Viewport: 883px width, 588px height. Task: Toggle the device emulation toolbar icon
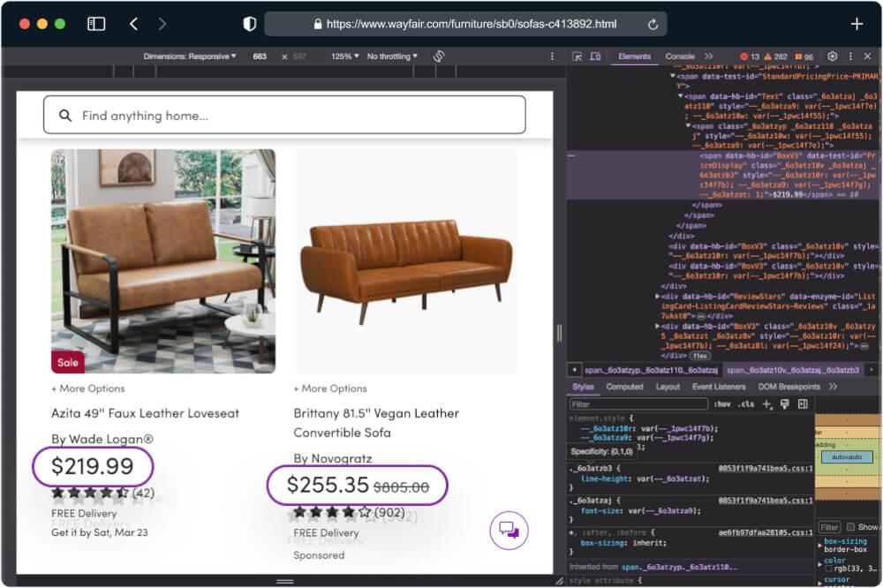(597, 56)
